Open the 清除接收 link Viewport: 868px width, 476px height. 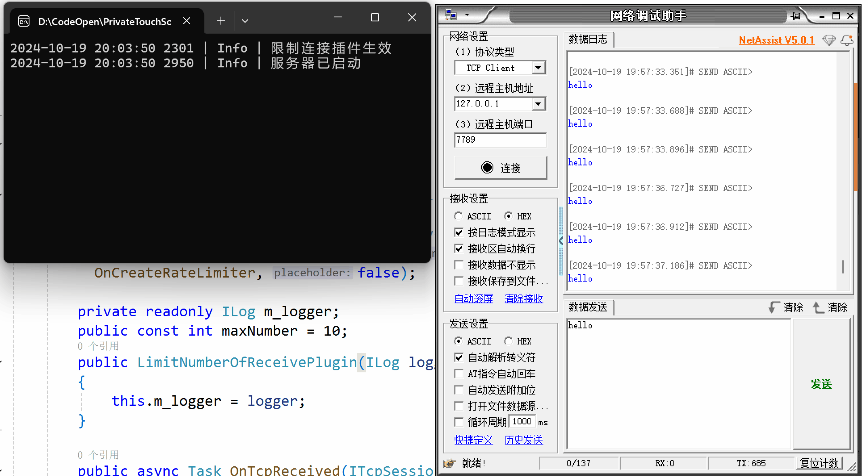coord(524,299)
